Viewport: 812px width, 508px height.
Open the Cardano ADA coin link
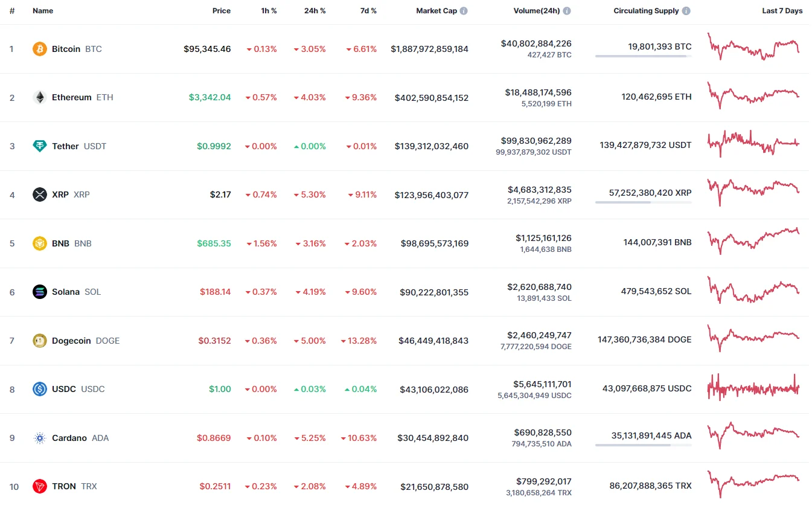click(69, 438)
